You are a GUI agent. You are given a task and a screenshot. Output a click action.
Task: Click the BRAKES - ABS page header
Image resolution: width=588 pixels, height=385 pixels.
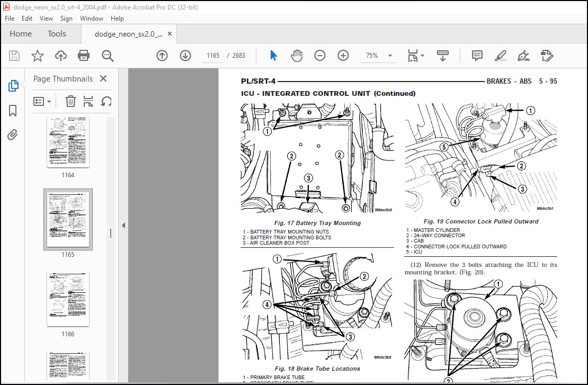pyautogui.click(x=509, y=81)
